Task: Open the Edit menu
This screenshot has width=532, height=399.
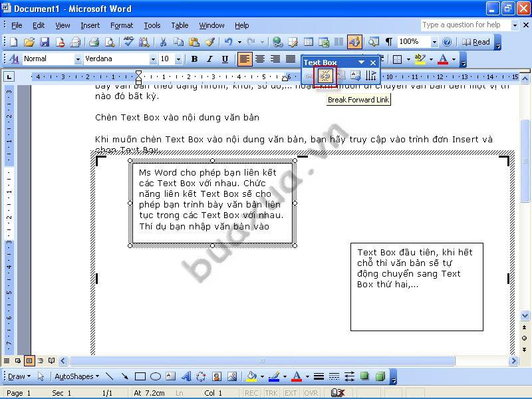Action: pos(39,25)
